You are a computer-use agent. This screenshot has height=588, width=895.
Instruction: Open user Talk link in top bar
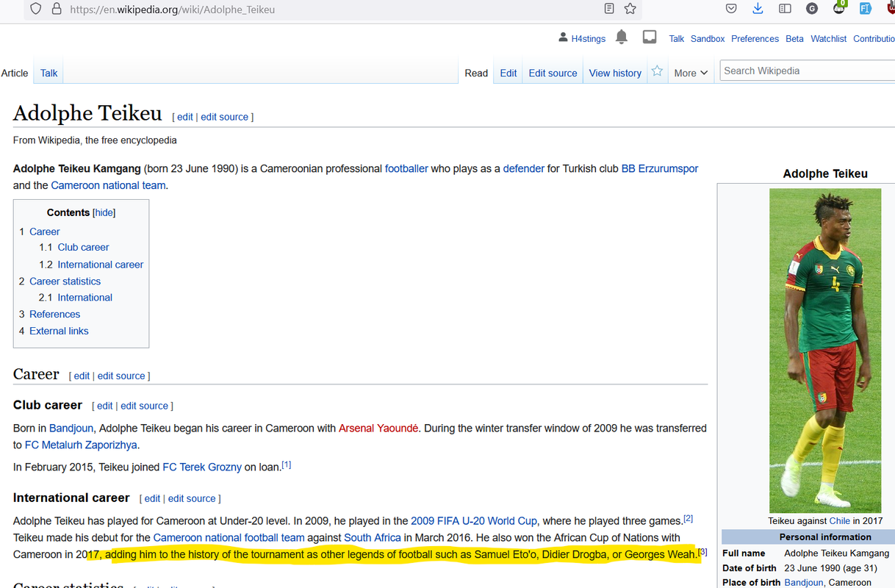click(x=676, y=39)
